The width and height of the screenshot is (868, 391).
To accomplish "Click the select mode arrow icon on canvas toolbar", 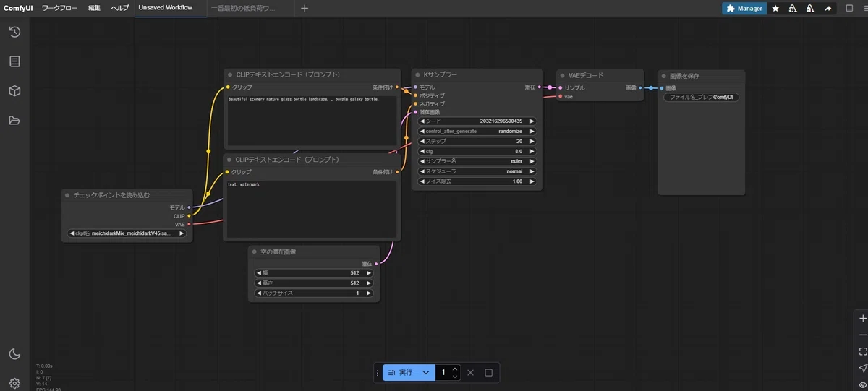I will pyautogui.click(x=861, y=369).
